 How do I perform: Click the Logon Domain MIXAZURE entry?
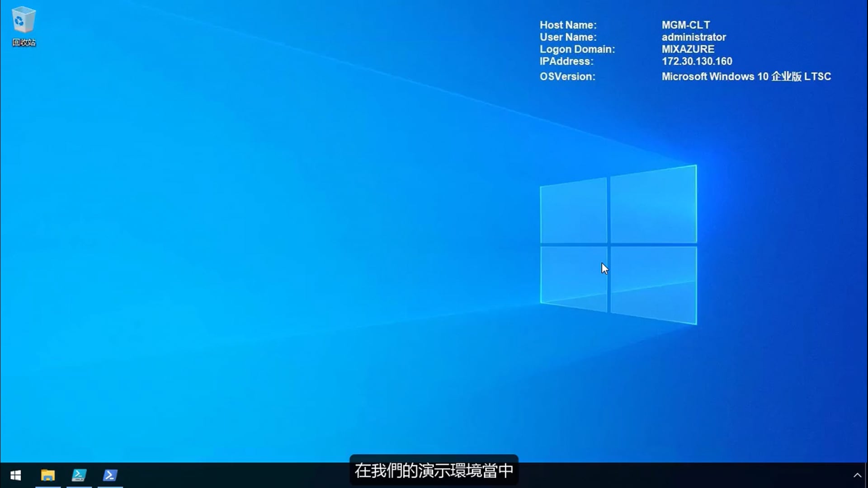[688, 49]
